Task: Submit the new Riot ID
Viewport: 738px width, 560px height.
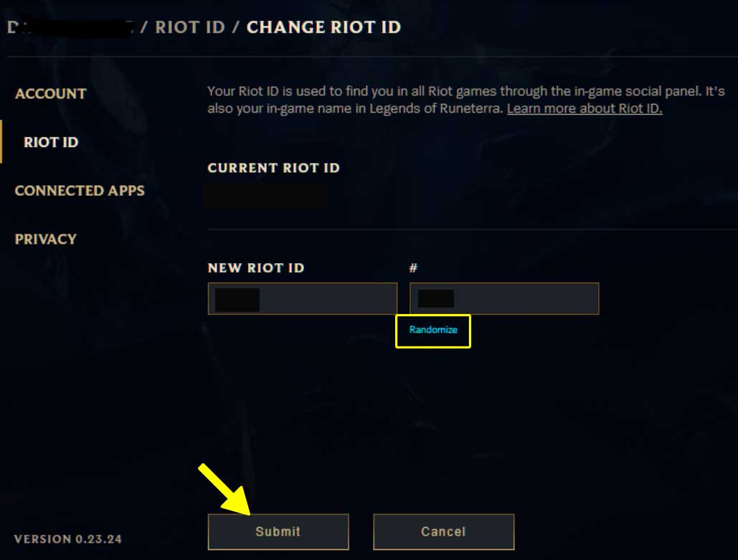Action: pos(278,532)
